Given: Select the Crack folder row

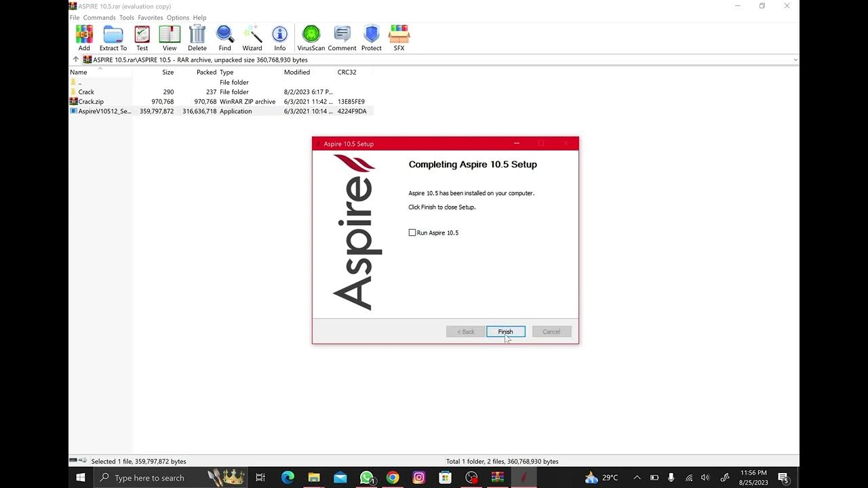Looking at the screenshot, I should 221,91.
